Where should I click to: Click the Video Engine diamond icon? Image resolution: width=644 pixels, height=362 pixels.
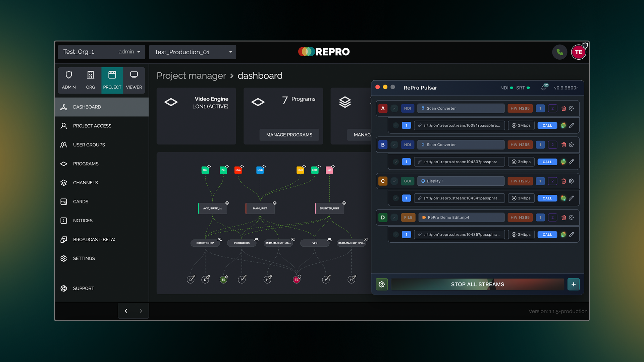(171, 102)
